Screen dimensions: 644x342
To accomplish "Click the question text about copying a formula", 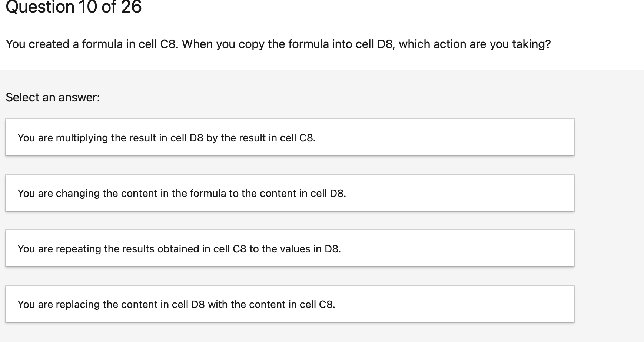I will tap(278, 44).
